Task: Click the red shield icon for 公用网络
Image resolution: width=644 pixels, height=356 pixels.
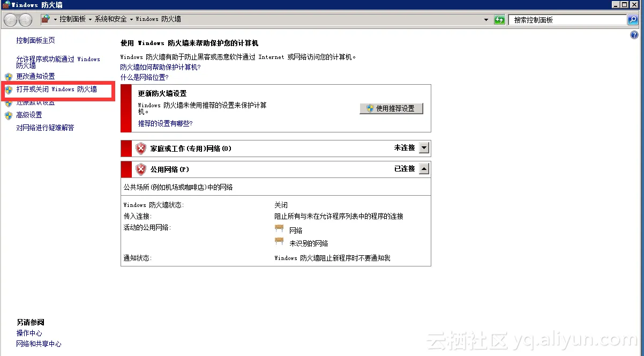Action: point(141,169)
